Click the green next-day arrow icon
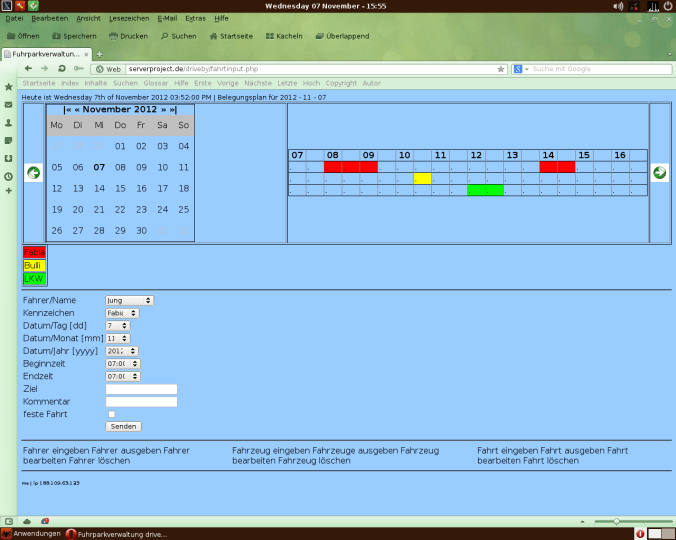The image size is (676, 540). click(x=659, y=173)
